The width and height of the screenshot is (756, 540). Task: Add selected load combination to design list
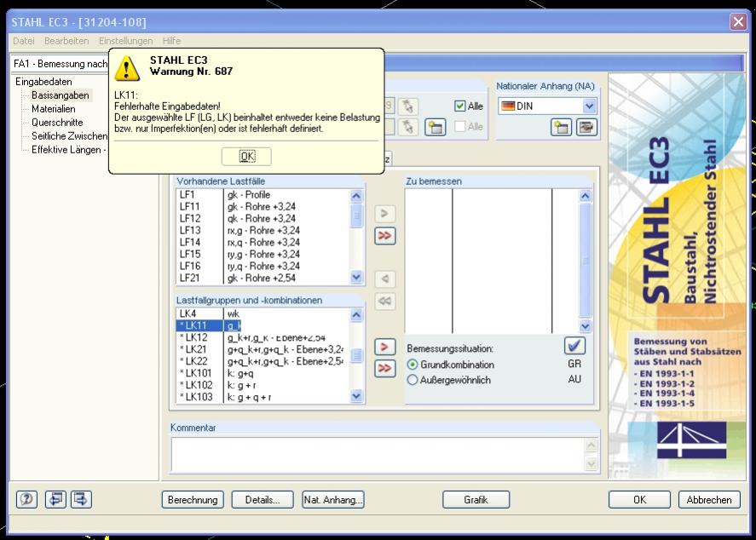click(x=384, y=347)
